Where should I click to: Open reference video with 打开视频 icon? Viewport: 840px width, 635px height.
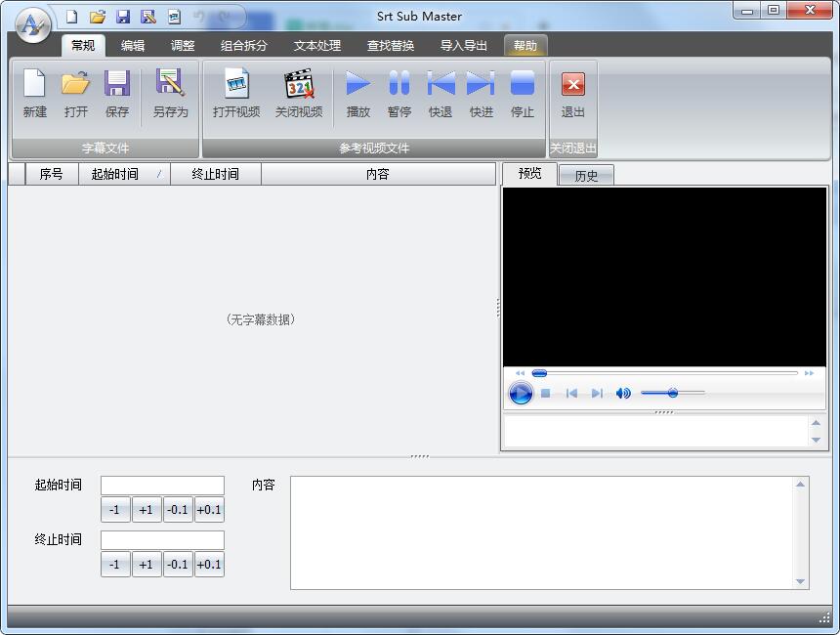236,85
